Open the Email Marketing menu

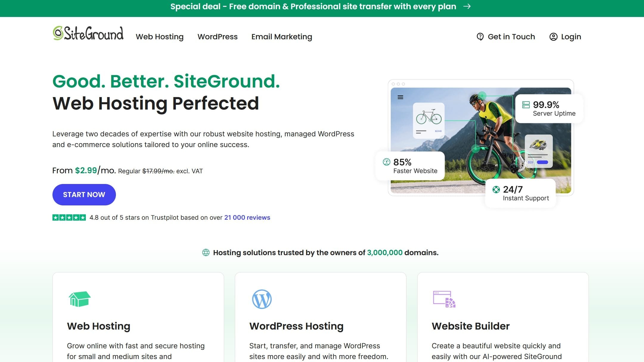(281, 37)
